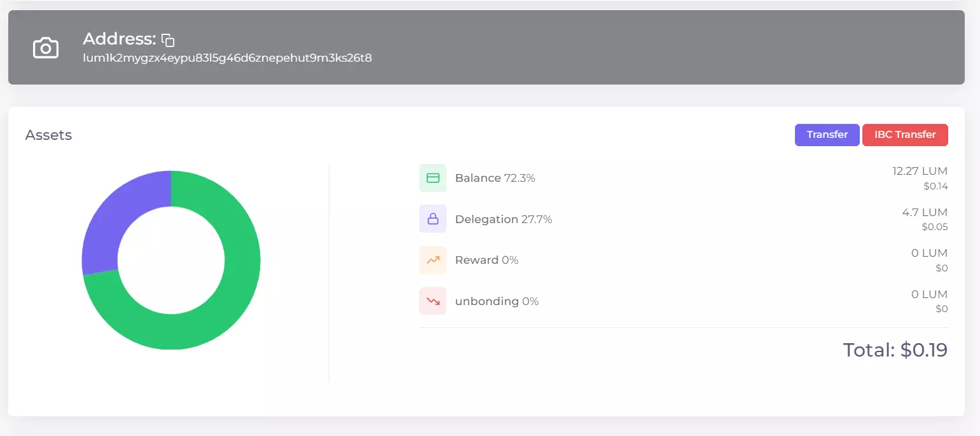980x436 pixels.
Task: Copy the wallet address with the copy icon
Action: click(168, 40)
